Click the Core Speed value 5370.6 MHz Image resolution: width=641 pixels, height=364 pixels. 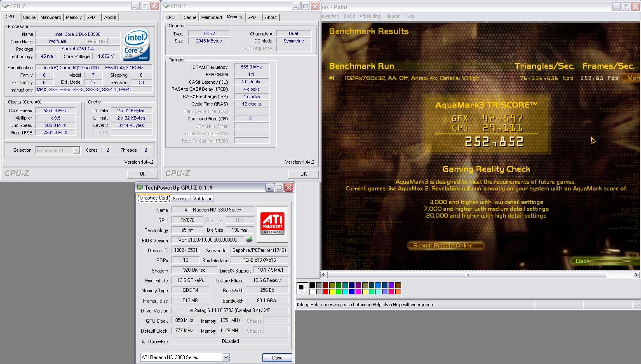point(55,110)
